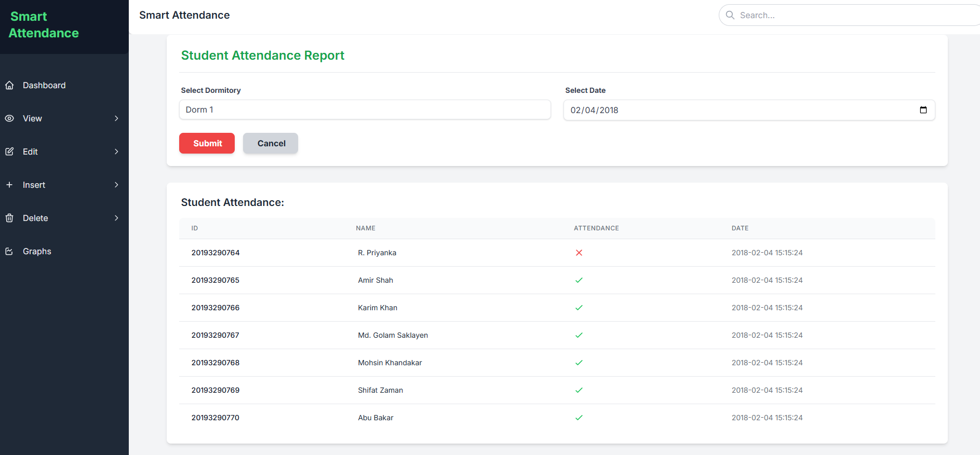Click the Delete trash icon
This screenshot has width=980, height=455.
(x=9, y=218)
